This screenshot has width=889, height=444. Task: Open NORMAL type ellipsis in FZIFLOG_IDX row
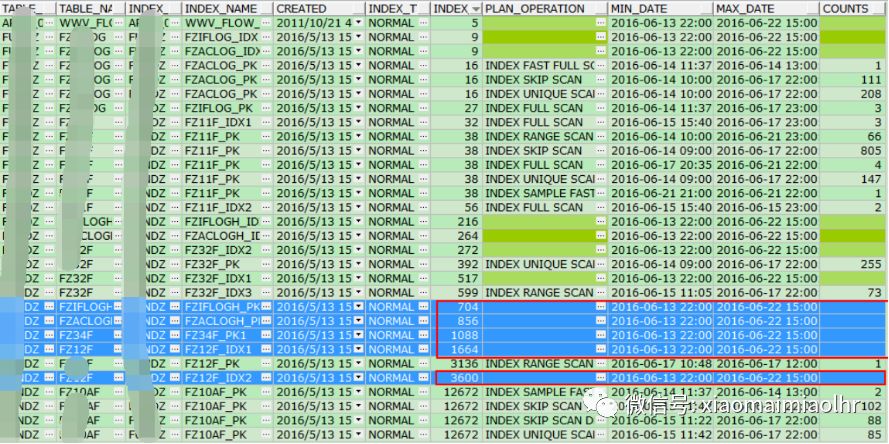click(424, 37)
